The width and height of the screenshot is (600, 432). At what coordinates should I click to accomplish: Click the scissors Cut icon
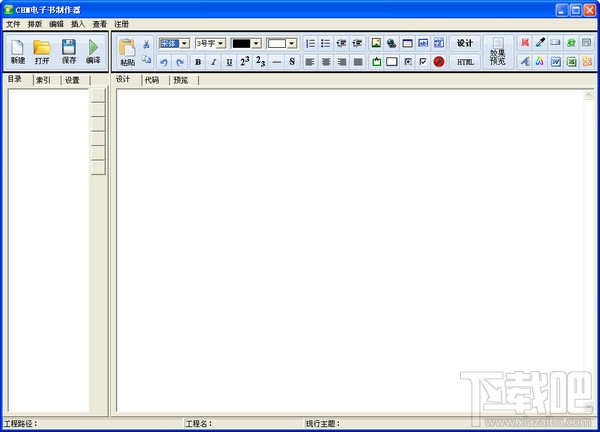click(x=146, y=44)
